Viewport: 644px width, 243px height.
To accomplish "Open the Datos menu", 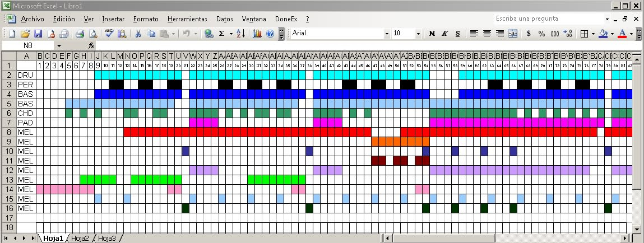I will (x=225, y=19).
